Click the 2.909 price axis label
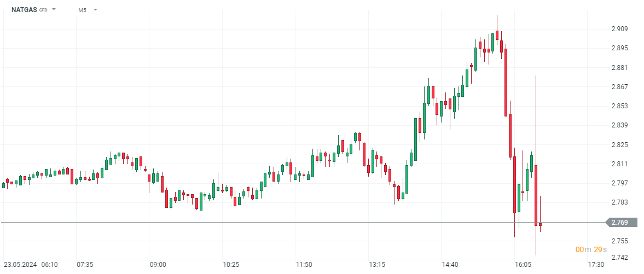This screenshot has height=274, width=644. click(x=620, y=29)
